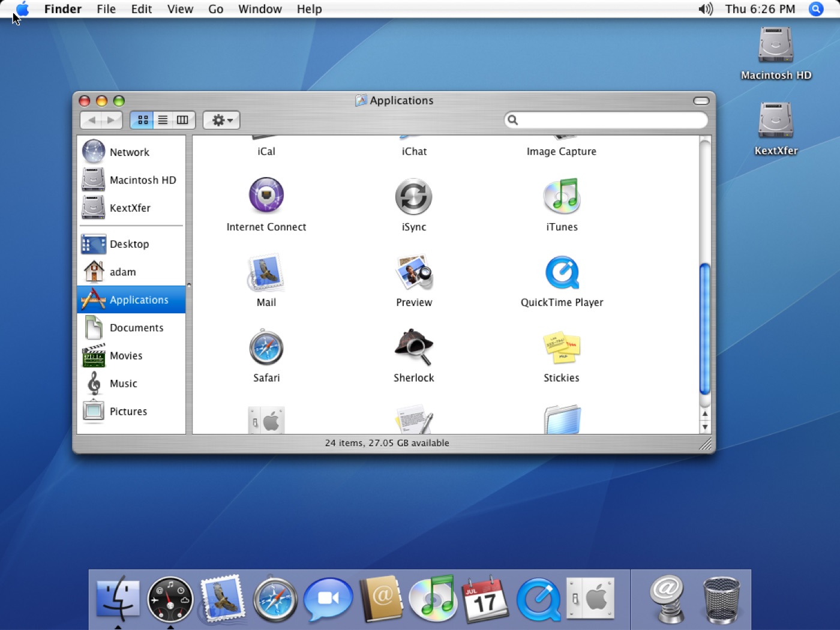Open the Help menu
840x630 pixels.
[309, 9]
